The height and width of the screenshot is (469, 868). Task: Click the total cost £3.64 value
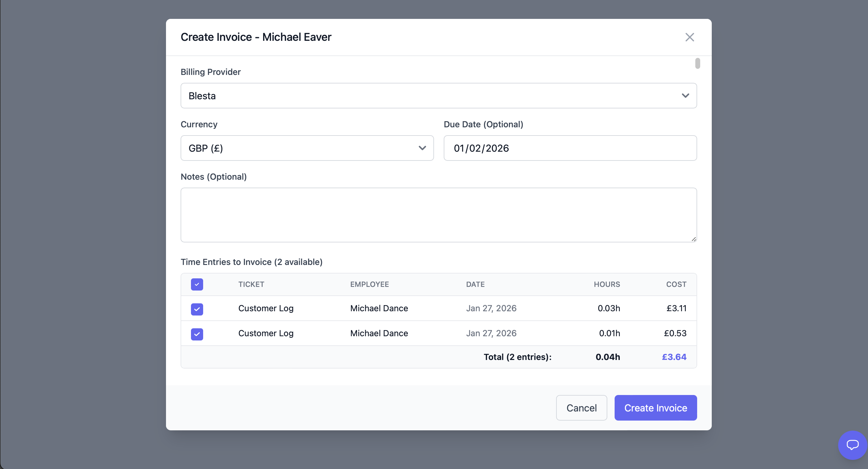click(x=674, y=357)
